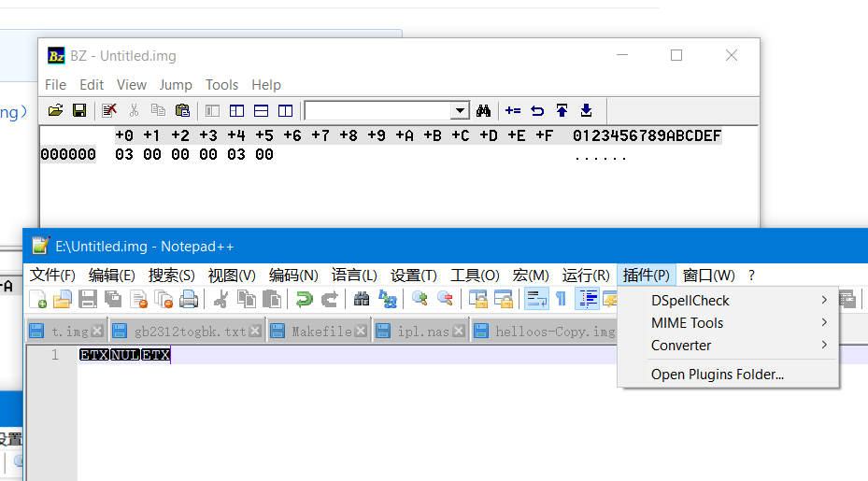The width and height of the screenshot is (868, 481).
Task: Split BZ window horizontally icon
Action: [262, 111]
